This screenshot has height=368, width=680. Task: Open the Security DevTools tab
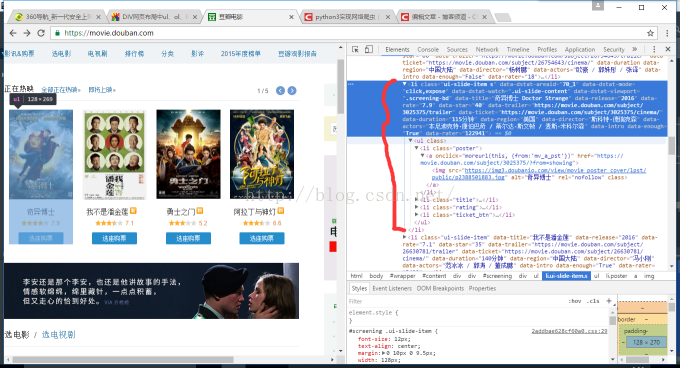(614, 49)
